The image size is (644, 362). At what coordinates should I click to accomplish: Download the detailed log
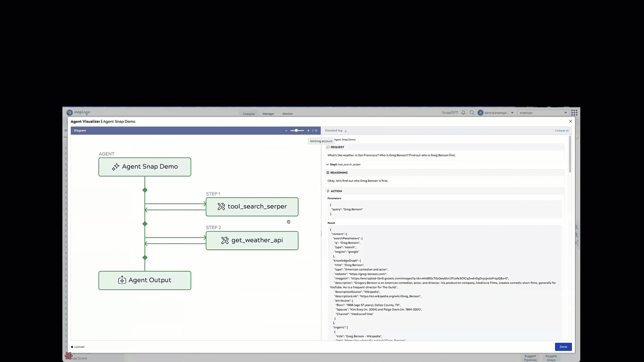coord(346,131)
